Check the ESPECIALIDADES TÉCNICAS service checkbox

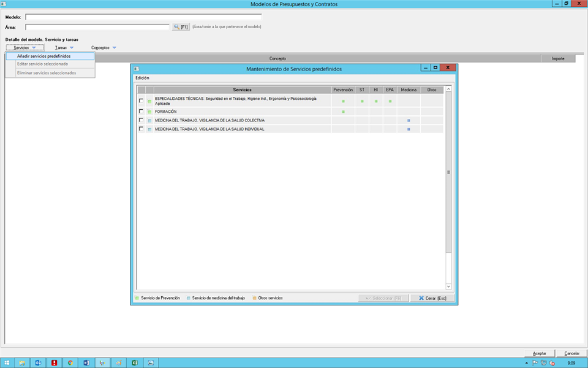tap(141, 101)
